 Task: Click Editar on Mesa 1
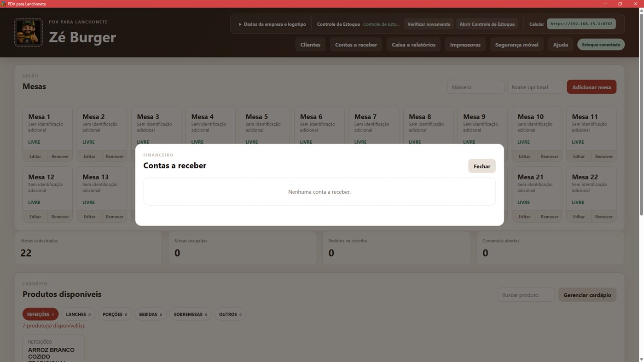point(35,156)
